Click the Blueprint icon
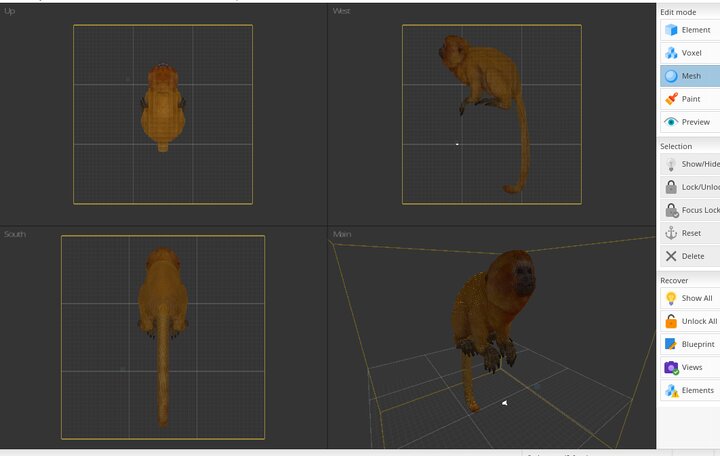 click(671, 344)
